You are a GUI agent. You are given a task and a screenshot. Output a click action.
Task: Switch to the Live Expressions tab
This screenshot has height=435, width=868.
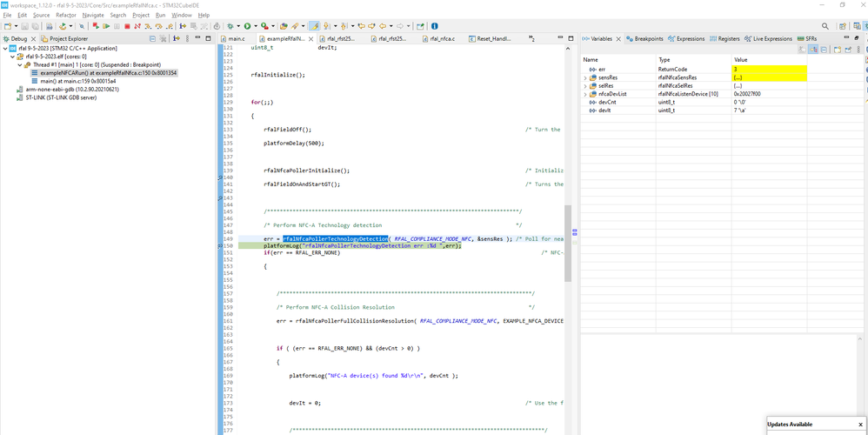[x=768, y=39]
